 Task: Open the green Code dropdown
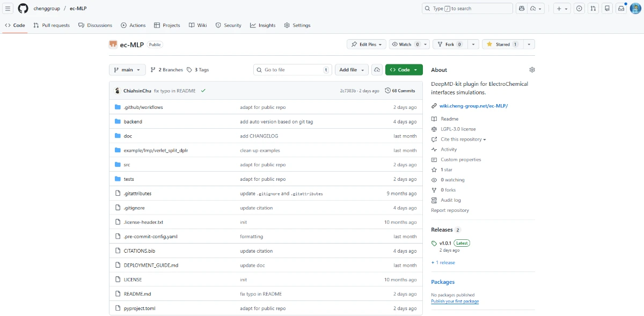[x=404, y=70]
